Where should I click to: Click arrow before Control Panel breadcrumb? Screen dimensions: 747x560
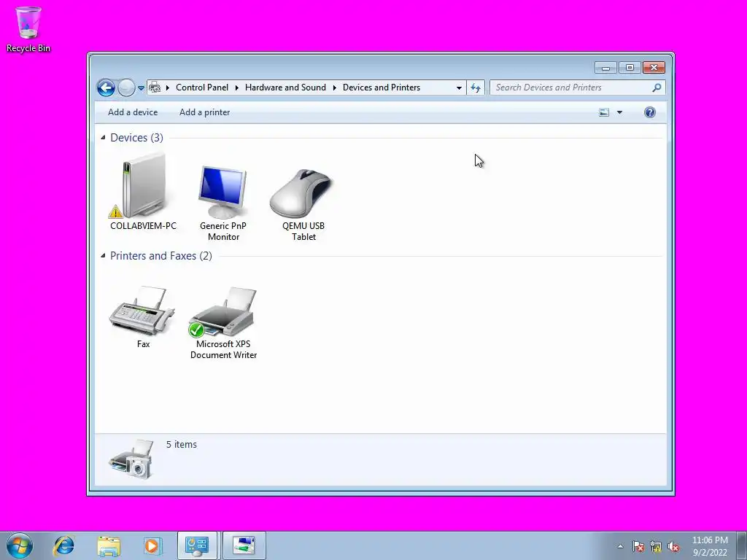point(168,87)
